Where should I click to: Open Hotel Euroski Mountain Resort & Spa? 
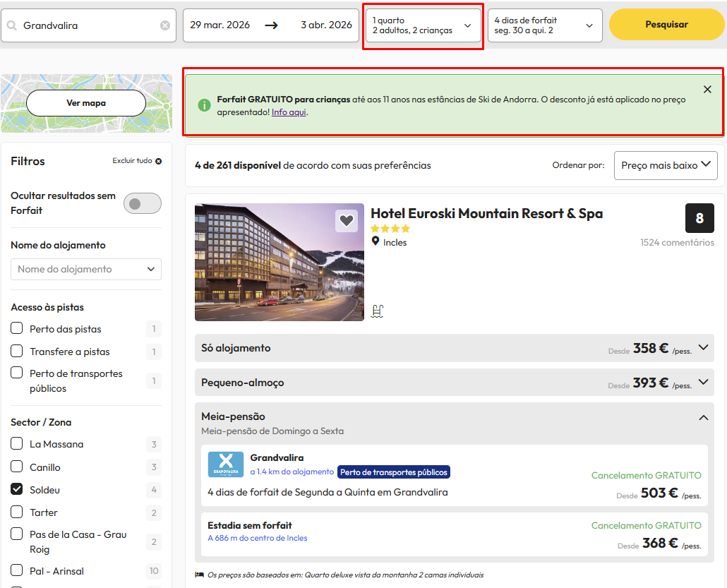487,214
